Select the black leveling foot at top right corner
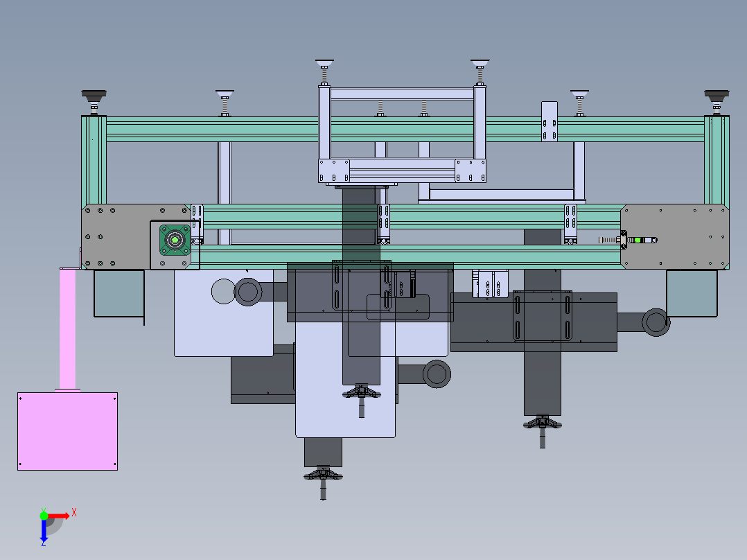The height and width of the screenshot is (560, 747). point(717,101)
